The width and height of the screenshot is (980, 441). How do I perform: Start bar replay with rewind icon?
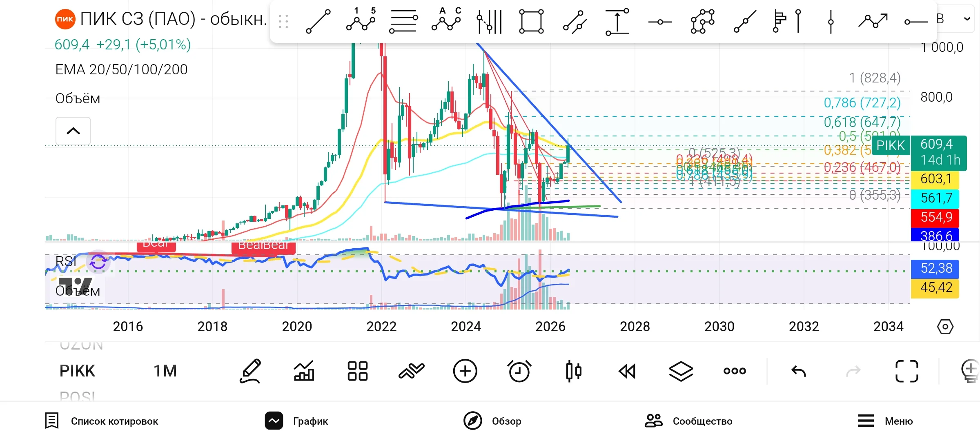tap(627, 371)
